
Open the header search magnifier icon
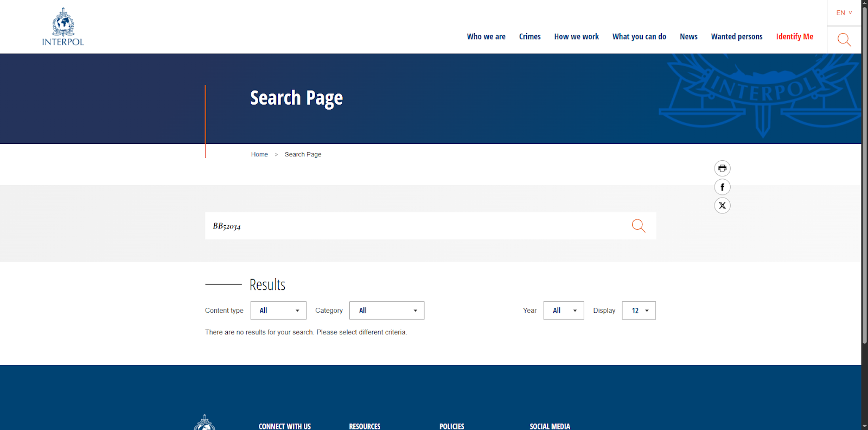point(844,40)
